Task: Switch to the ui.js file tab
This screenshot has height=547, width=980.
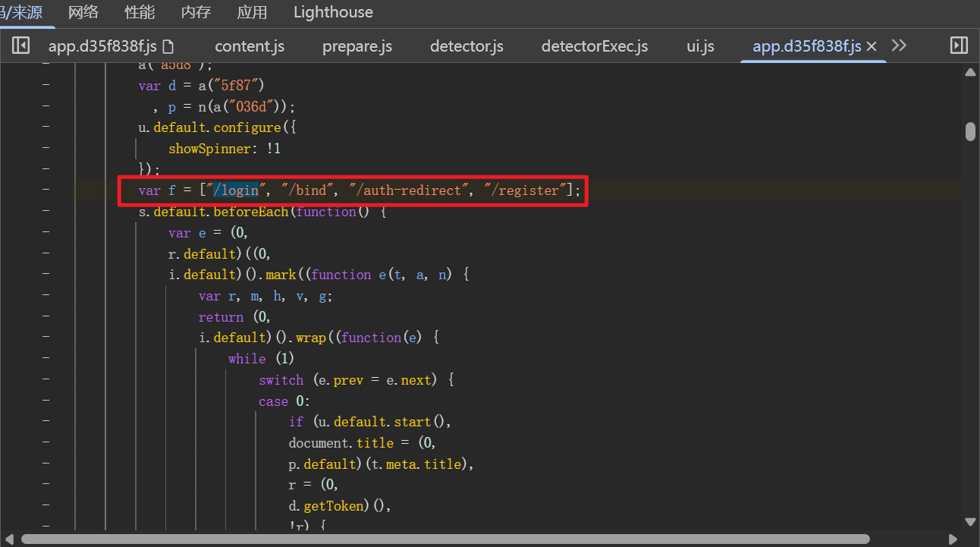Action: pos(700,46)
